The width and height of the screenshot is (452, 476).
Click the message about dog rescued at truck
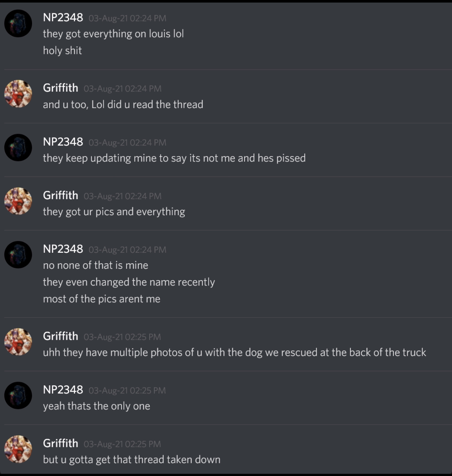coord(234,353)
